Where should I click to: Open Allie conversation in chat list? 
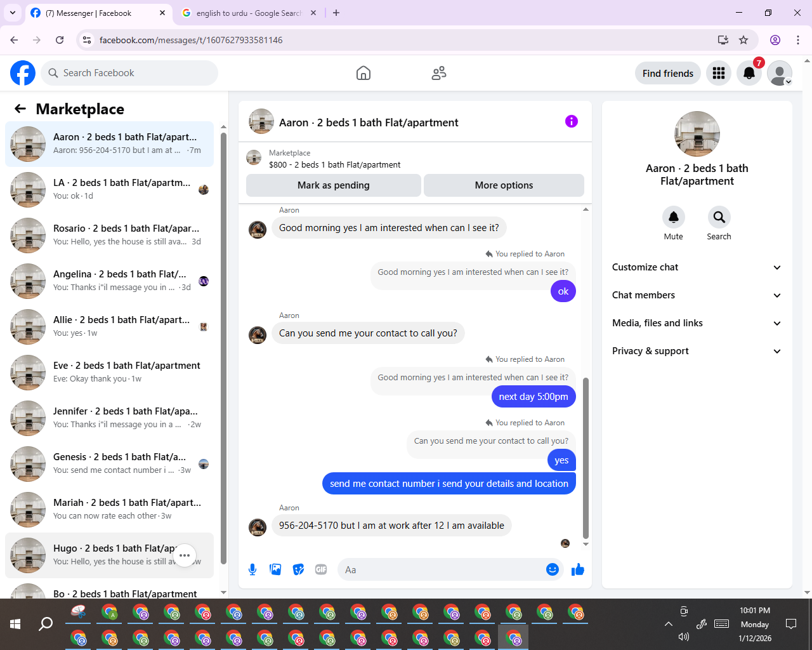pos(109,327)
